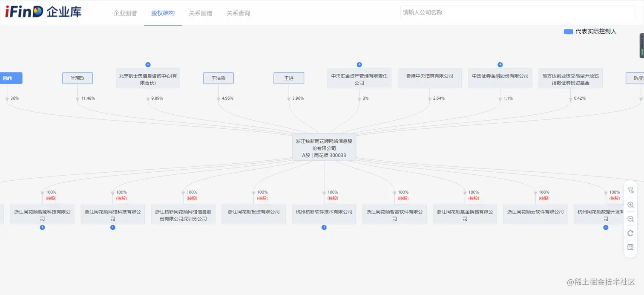Open the 企业图谱 tab
This screenshot has width=644, height=295.
[x=125, y=13]
